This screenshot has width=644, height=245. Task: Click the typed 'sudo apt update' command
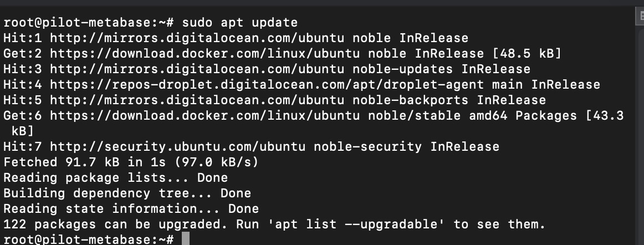pos(239,23)
